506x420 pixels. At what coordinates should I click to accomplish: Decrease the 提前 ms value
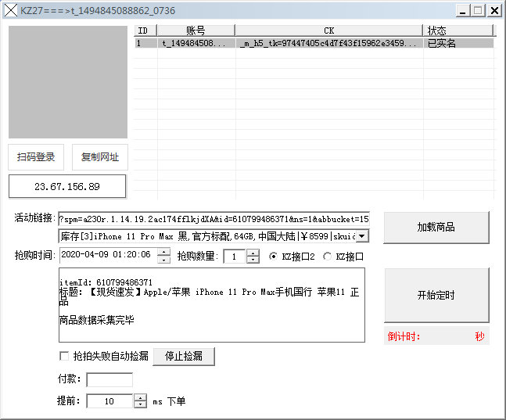pyautogui.click(x=140, y=404)
